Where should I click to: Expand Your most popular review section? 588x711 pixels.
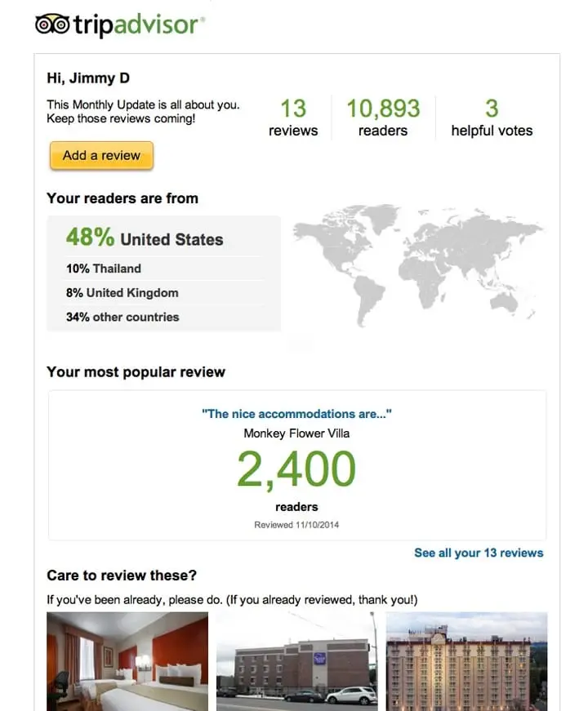pyautogui.click(x=136, y=371)
